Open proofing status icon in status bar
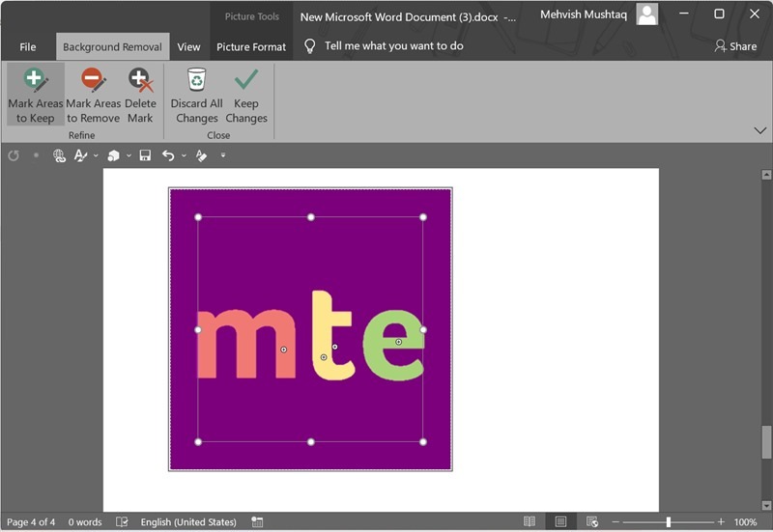Screen dimensions: 773x532 122,521
